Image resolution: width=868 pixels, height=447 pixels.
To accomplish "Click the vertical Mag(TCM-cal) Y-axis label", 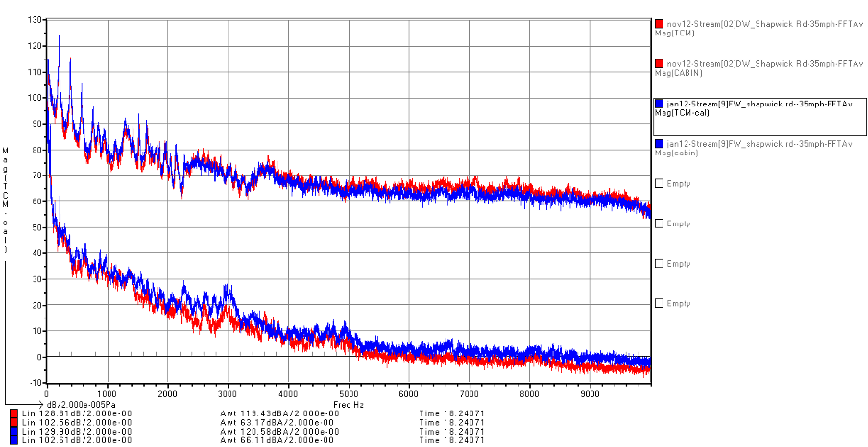I will click(x=6, y=201).
